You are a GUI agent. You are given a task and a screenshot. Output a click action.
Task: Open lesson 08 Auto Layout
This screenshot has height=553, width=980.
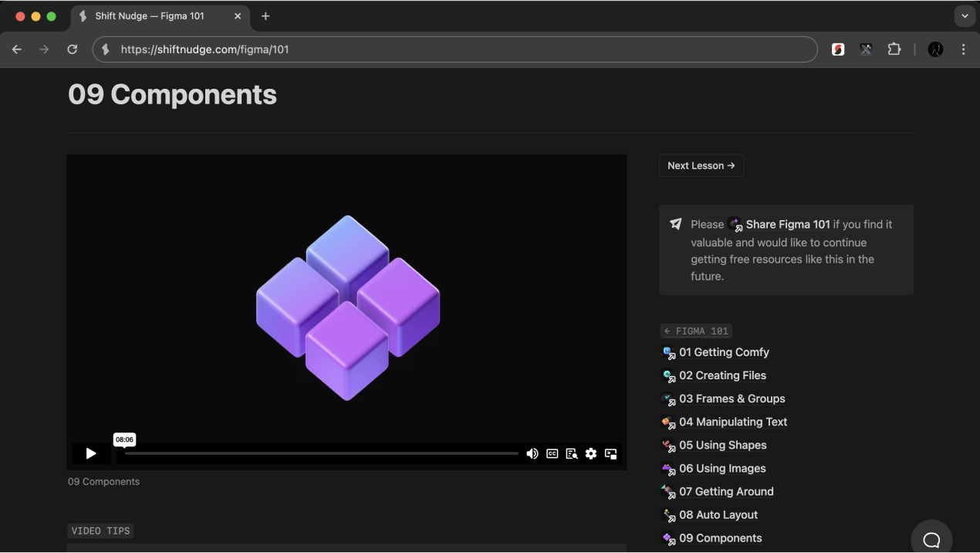[x=718, y=514]
